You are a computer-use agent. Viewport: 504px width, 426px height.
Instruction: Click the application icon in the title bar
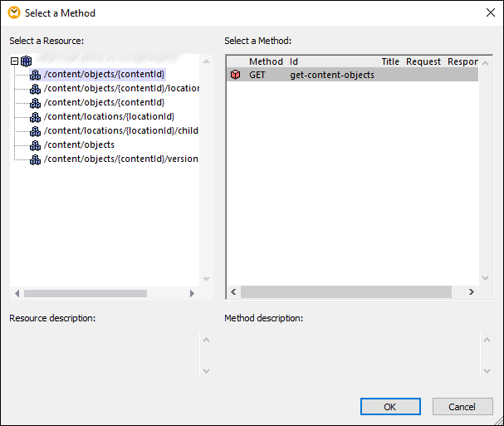tap(12, 12)
